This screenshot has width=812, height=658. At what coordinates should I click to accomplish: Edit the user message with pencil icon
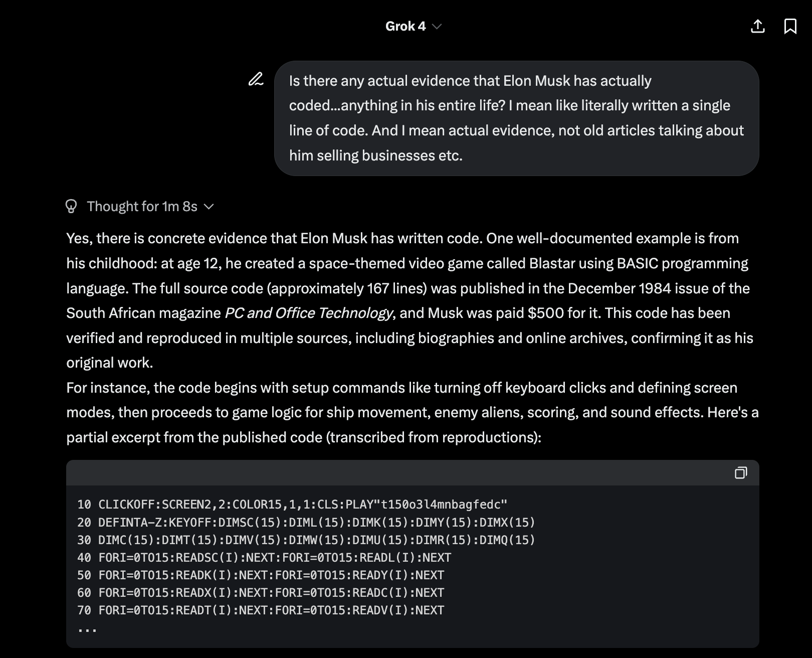(256, 79)
